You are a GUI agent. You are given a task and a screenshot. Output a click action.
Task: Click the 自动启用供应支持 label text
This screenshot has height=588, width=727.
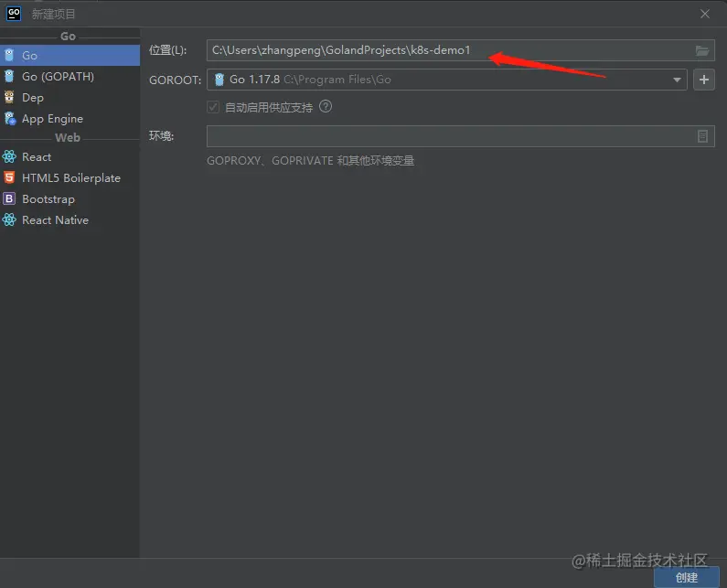(269, 108)
